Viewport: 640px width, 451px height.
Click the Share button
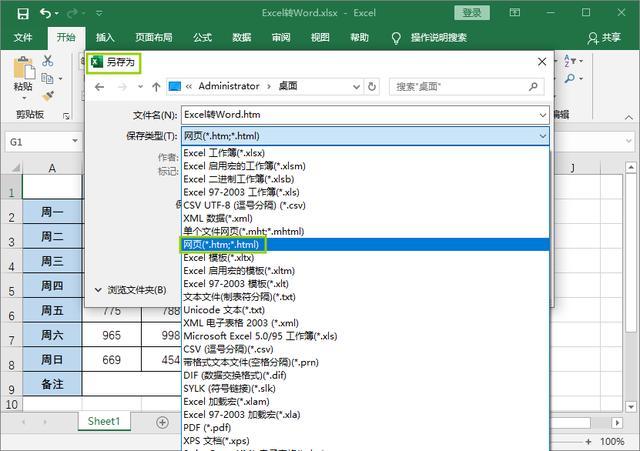(604, 38)
